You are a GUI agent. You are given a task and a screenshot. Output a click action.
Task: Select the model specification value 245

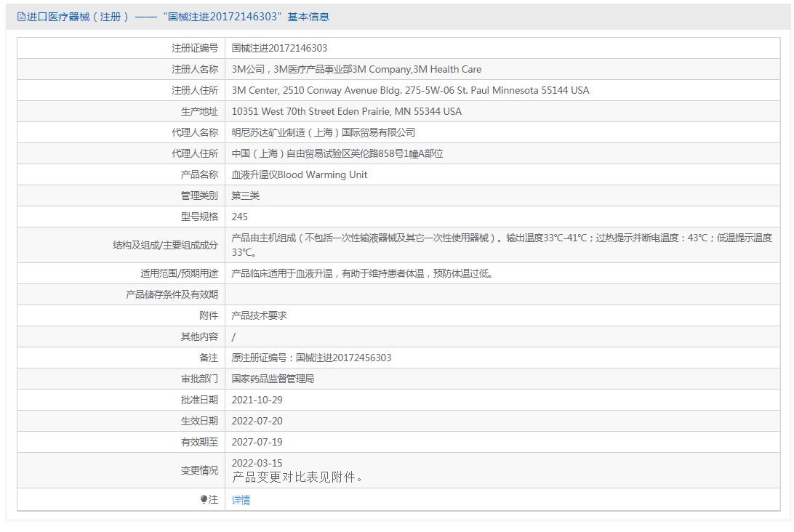[x=239, y=217]
